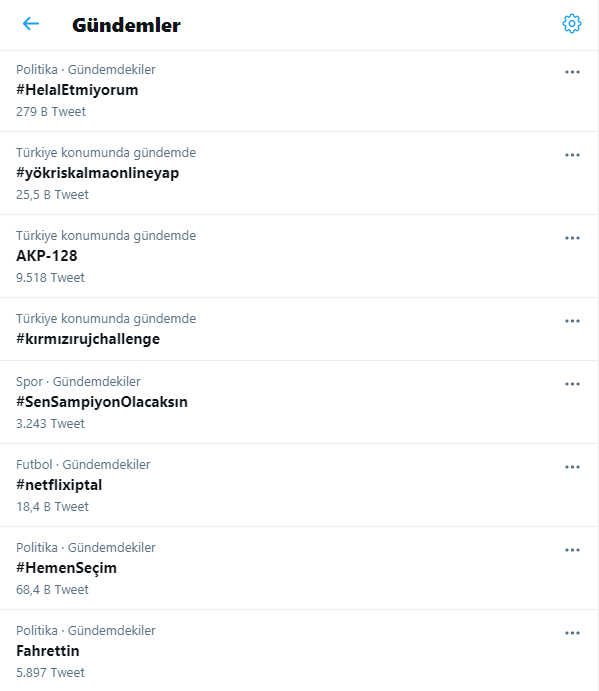This screenshot has height=691, width=599.
Task: Click the Gündemler page heading
Action: pyautogui.click(x=126, y=25)
